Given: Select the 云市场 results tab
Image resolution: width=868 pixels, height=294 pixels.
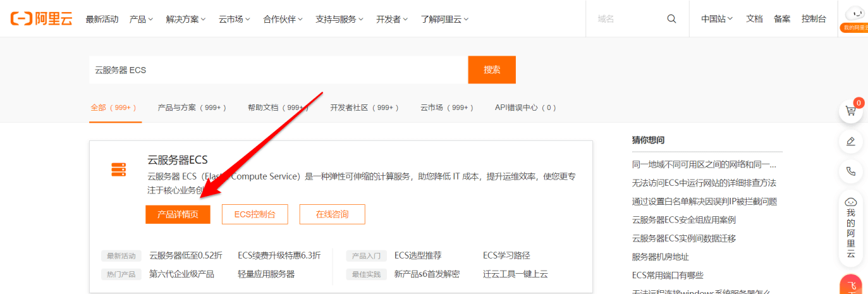Looking at the screenshot, I should 447,108.
